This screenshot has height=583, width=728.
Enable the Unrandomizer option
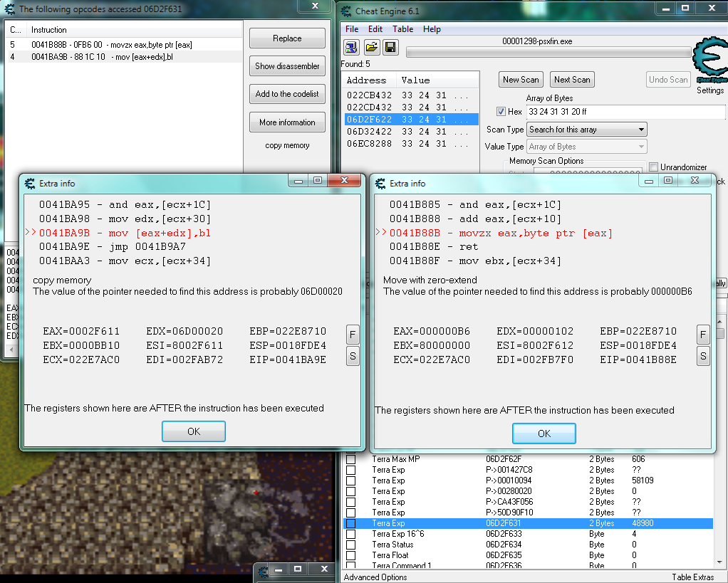pos(653,167)
